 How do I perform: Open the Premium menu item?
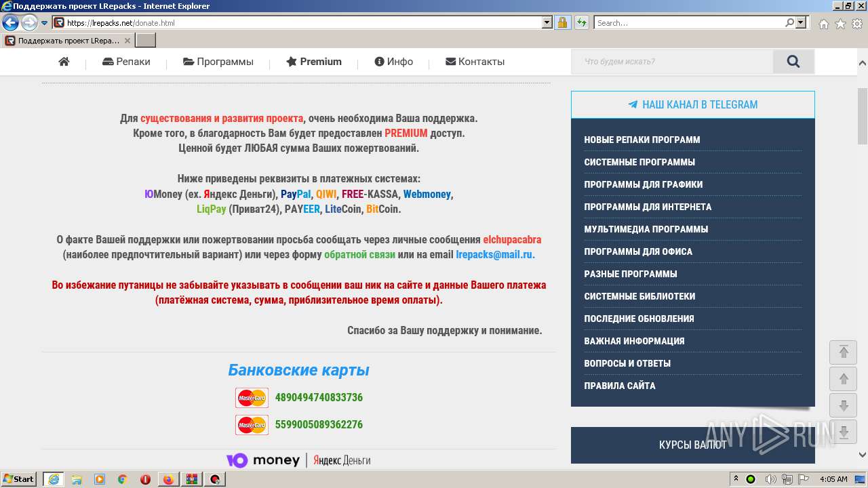point(314,62)
